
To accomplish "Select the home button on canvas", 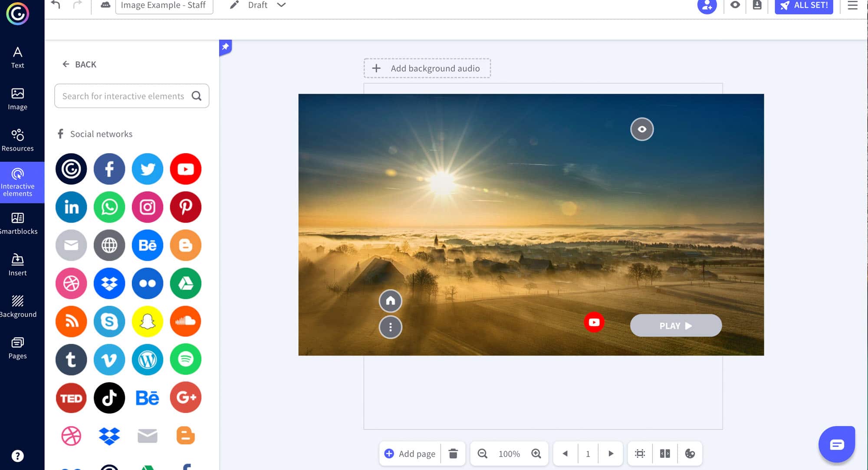I will tap(391, 301).
